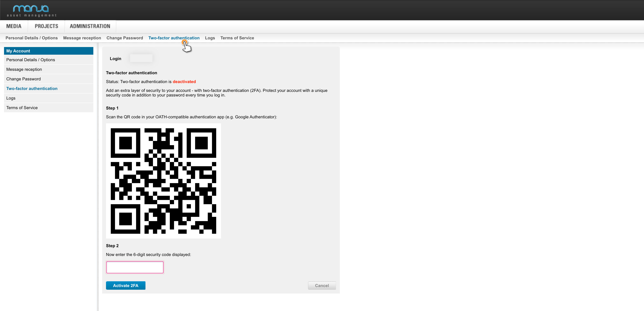Click the Logs top navigation link
This screenshot has width=644, height=311.
coord(210,38)
